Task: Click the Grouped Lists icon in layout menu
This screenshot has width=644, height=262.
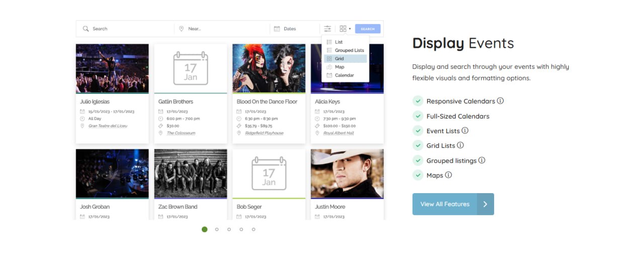Action: (x=329, y=50)
